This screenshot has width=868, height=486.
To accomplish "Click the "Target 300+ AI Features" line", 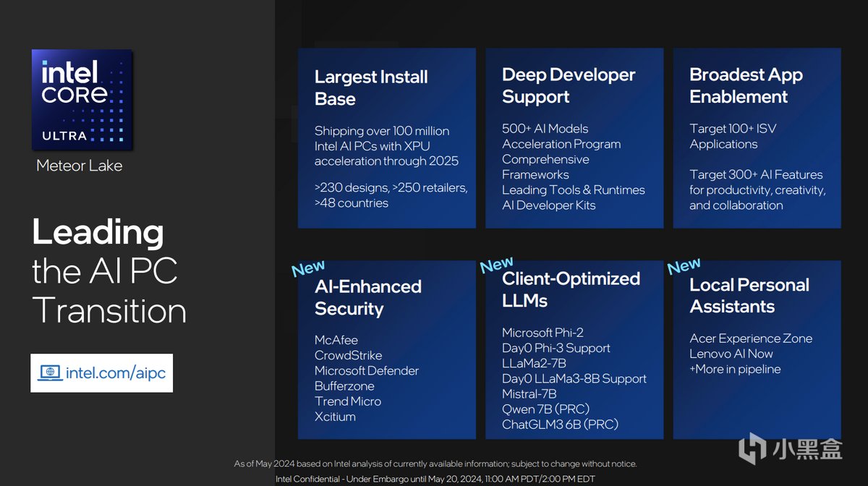I will pyautogui.click(x=756, y=174).
